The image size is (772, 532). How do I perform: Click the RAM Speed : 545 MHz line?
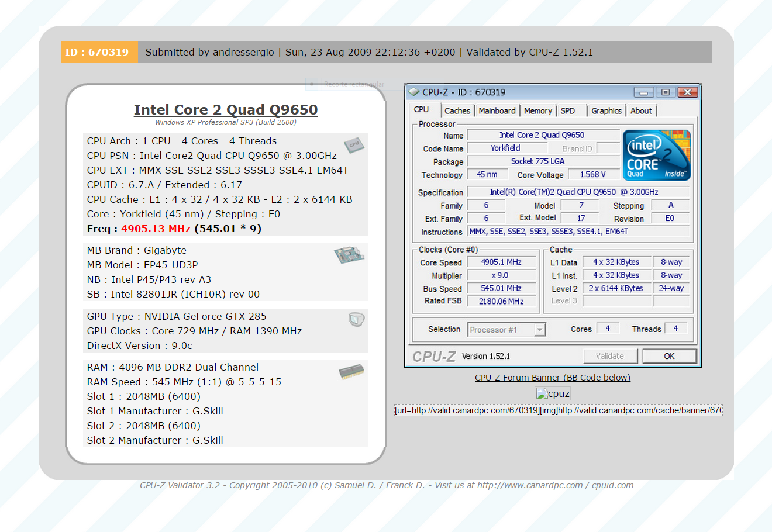184,382
